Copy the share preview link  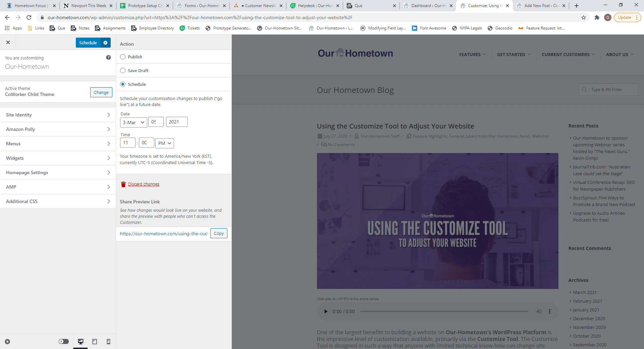pos(219,233)
